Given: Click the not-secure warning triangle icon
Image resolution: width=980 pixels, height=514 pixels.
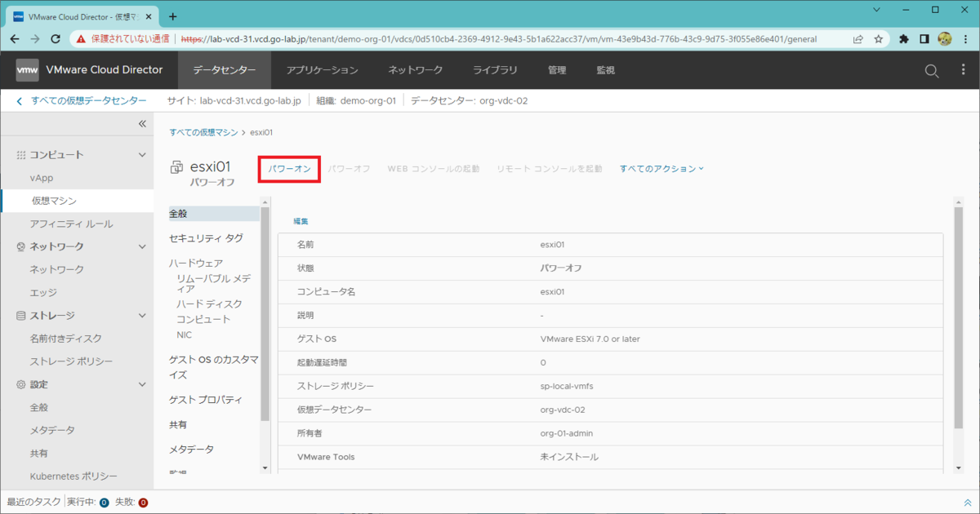Looking at the screenshot, I should click(81, 38).
